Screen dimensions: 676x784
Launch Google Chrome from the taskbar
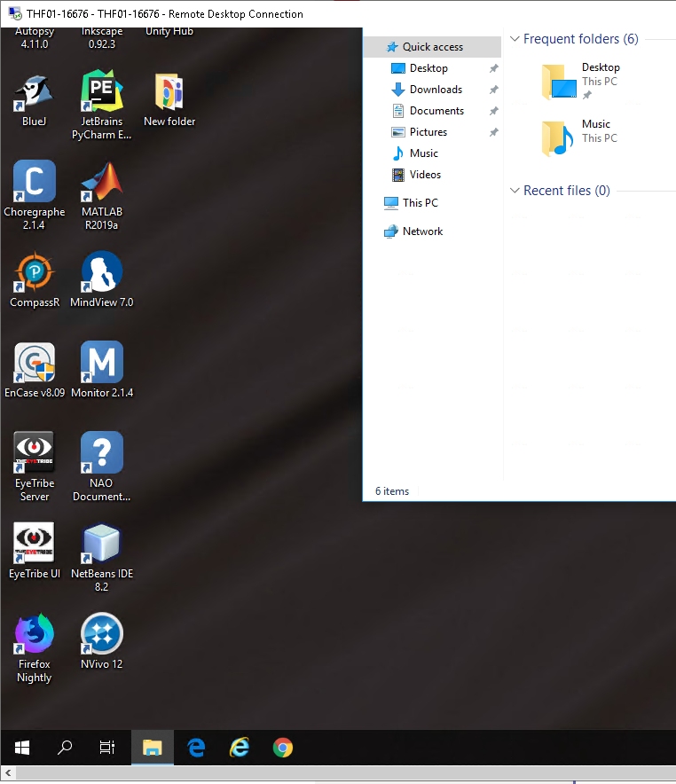pyautogui.click(x=283, y=748)
